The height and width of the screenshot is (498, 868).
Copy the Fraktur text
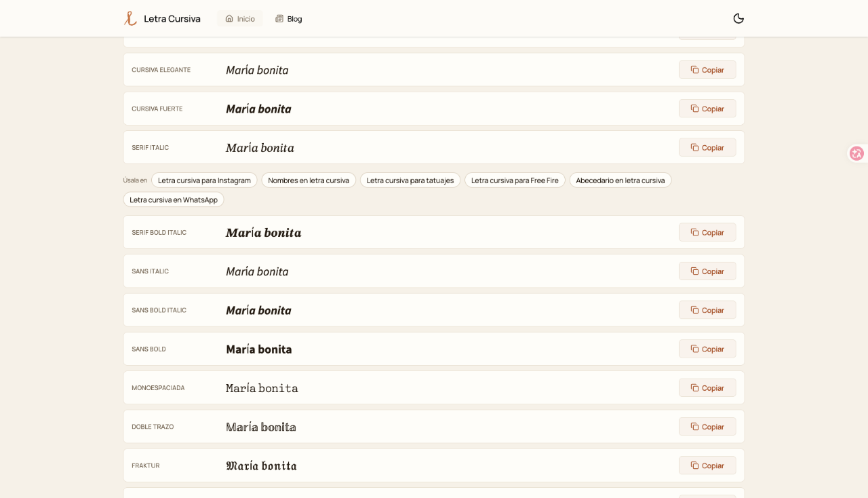707,465
